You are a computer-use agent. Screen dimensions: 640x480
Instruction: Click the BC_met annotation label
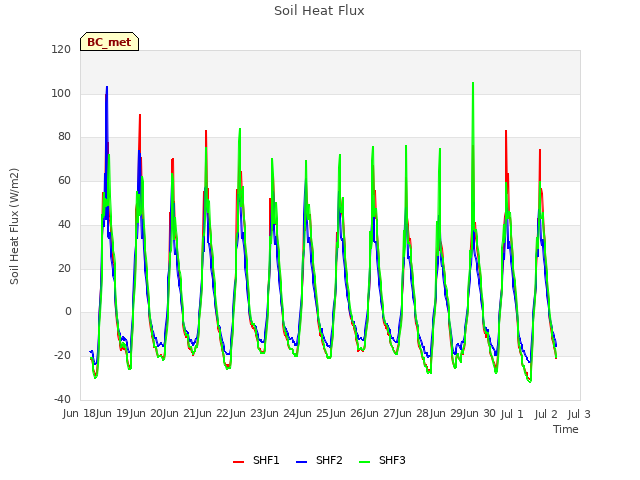coord(109,42)
